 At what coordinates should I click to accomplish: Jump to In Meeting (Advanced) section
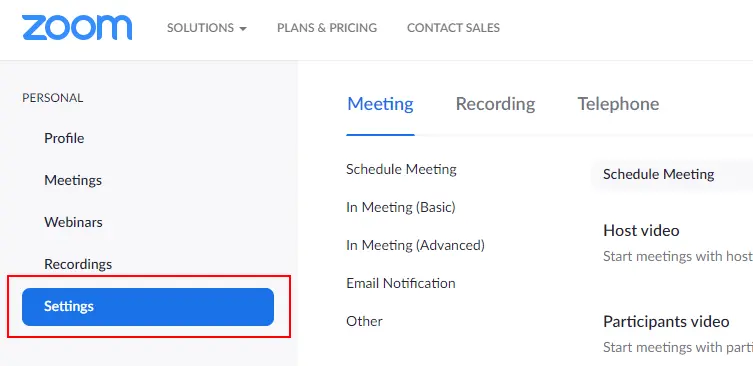pos(415,245)
